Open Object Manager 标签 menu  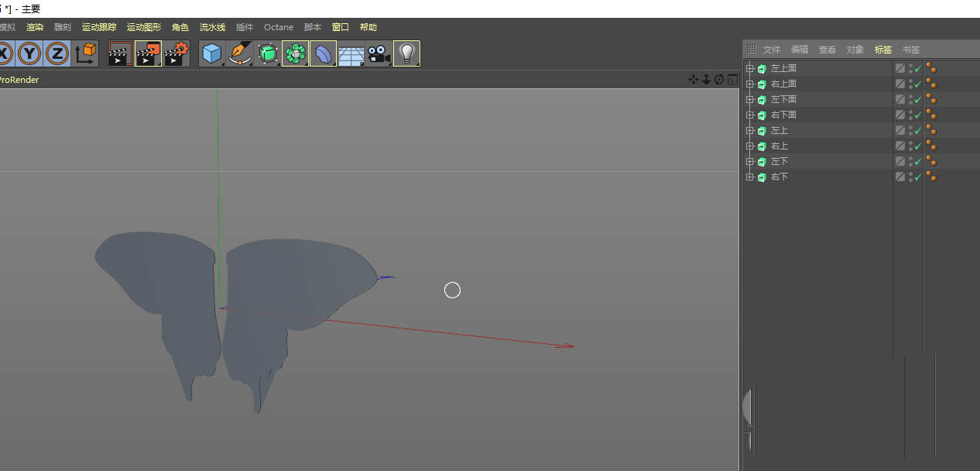coord(883,50)
